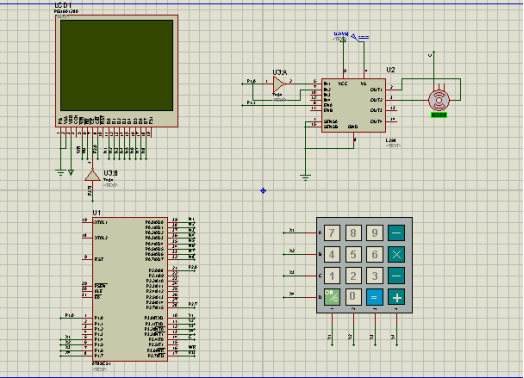Select the U1 microcontroller chip body
Image resolution: width=524 pixels, height=378 pixels.
point(130,289)
